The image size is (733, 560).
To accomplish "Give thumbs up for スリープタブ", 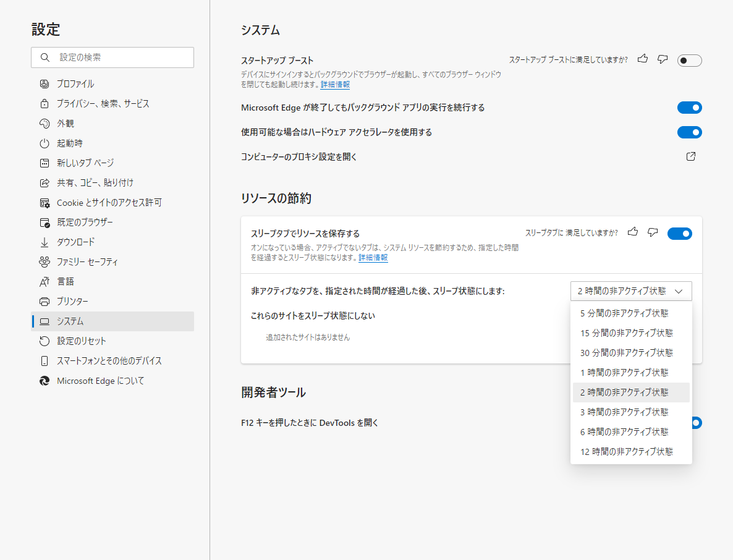I will [x=633, y=232].
